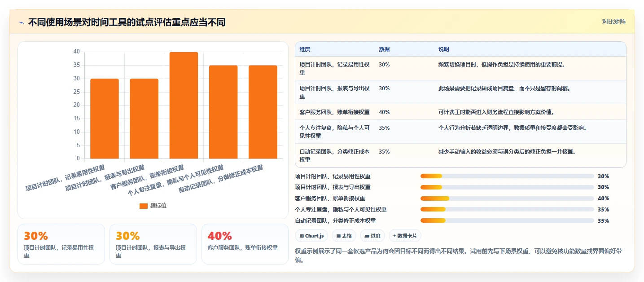This screenshot has width=644, height=282.
Task: Click the lightning icon beside the title
Action: [x=21, y=22]
